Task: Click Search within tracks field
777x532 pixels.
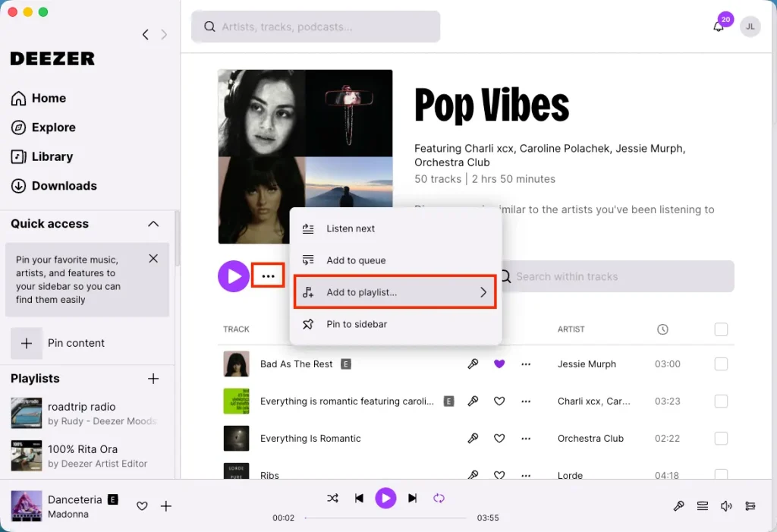Action: pos(618,276)
